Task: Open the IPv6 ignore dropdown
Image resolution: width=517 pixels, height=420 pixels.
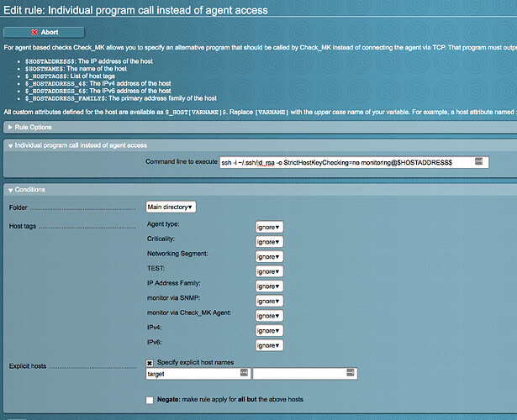Action: tap(269, 345)
